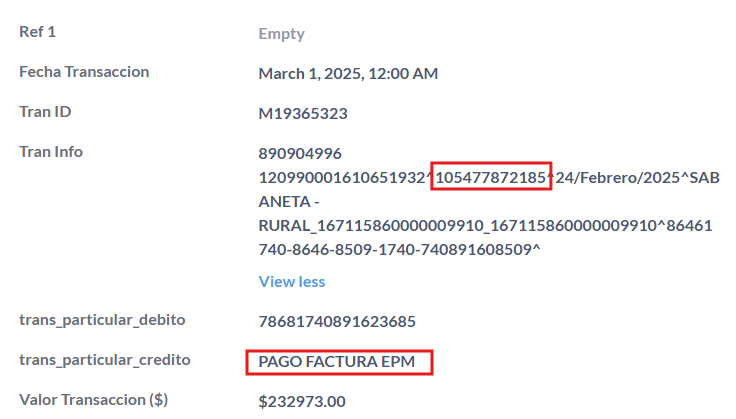Click the Tran Info label

tap(51, 152)
